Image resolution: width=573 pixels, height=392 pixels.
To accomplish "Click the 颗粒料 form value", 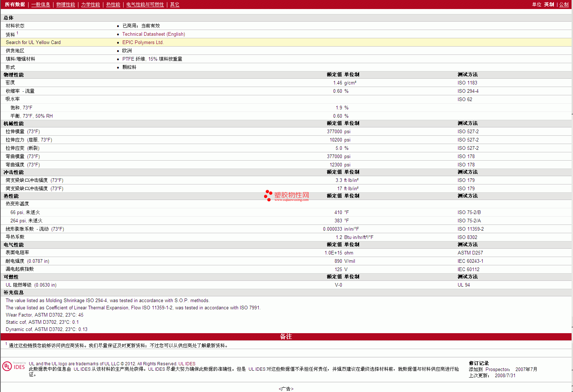I will (129, 67).
